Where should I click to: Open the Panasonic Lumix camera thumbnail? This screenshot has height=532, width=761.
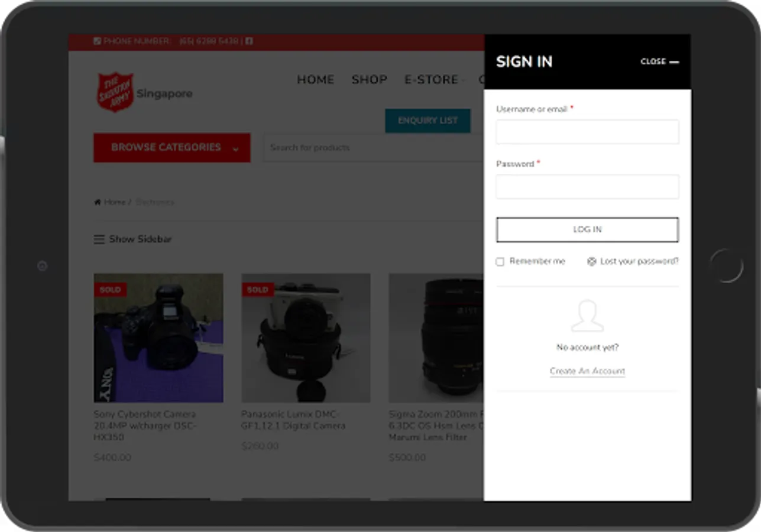306,338
